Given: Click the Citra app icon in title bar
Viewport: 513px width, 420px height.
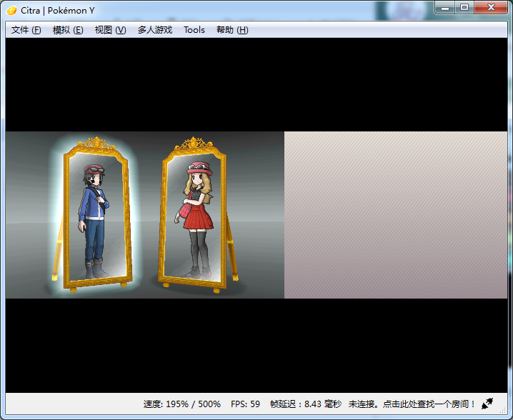Looking at the screenshot, I should [11, 11].
